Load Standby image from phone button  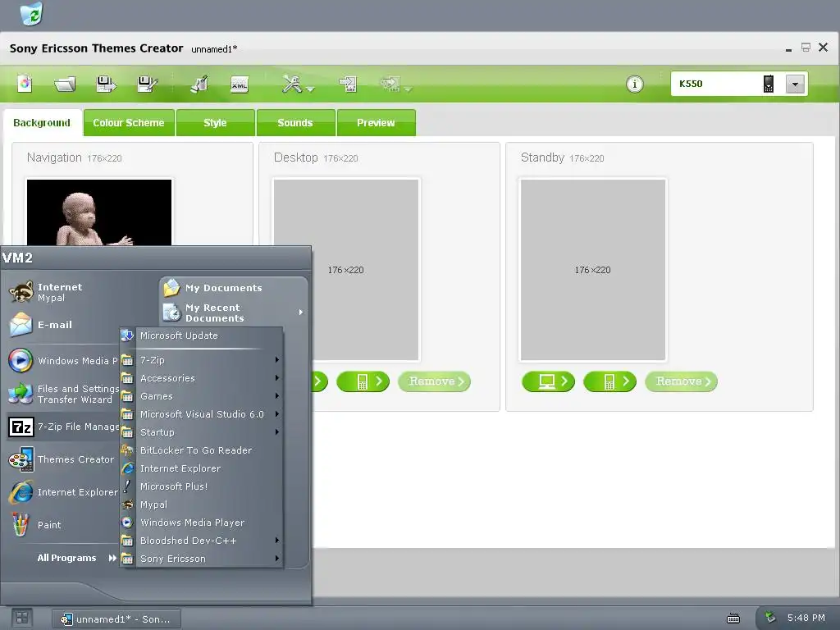click(609, 381)
